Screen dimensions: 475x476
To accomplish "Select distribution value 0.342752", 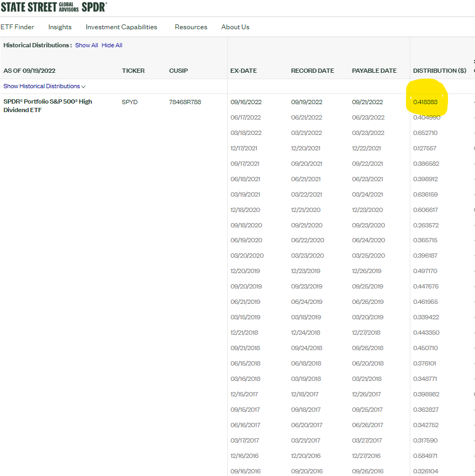I will point(426,426).
